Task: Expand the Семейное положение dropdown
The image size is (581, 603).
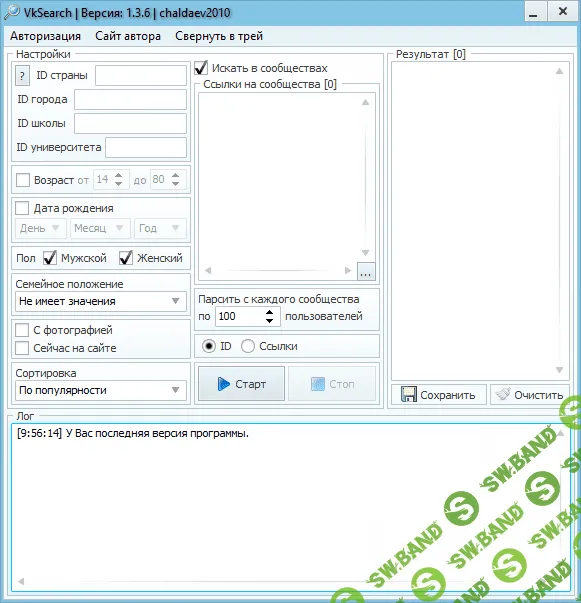Action: [101, 301]
